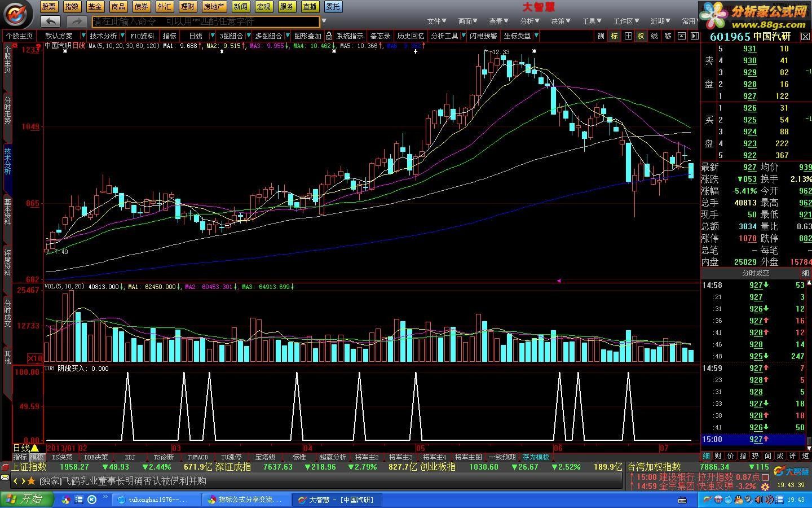Screen dimensions: 812x508
Task: Click the X10 volume multiplier marker
Action: pyautogui.click(x=35, y=358)
